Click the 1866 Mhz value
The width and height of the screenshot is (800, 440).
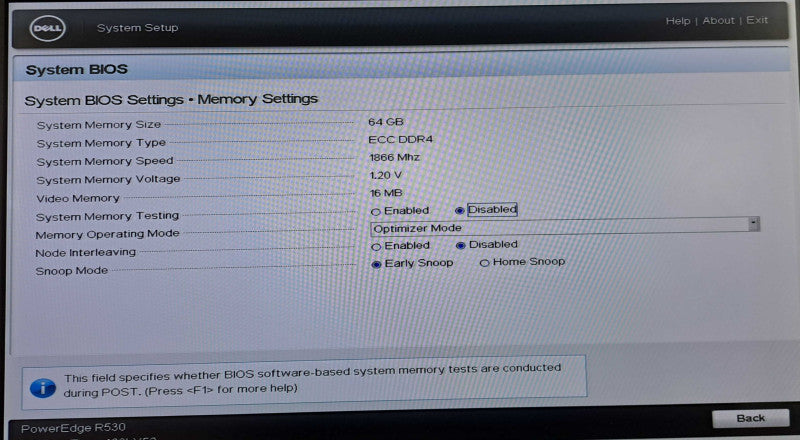tap(394, 157)
